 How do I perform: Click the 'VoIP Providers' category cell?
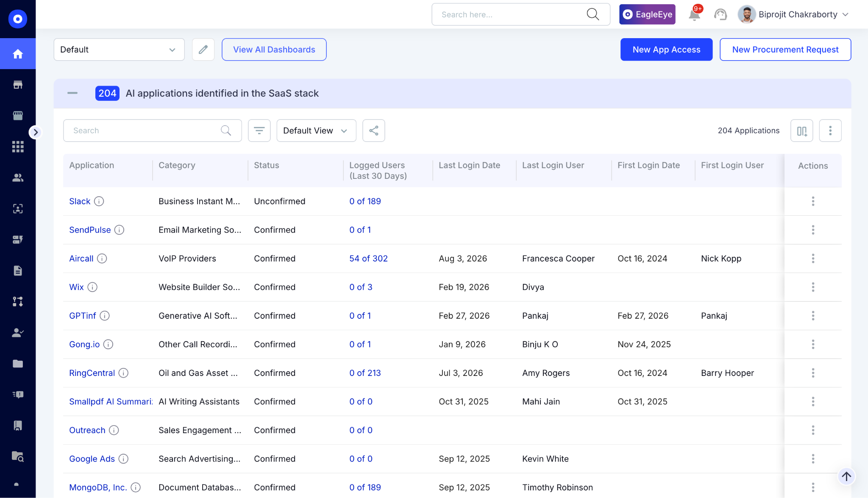pos(187,259)
